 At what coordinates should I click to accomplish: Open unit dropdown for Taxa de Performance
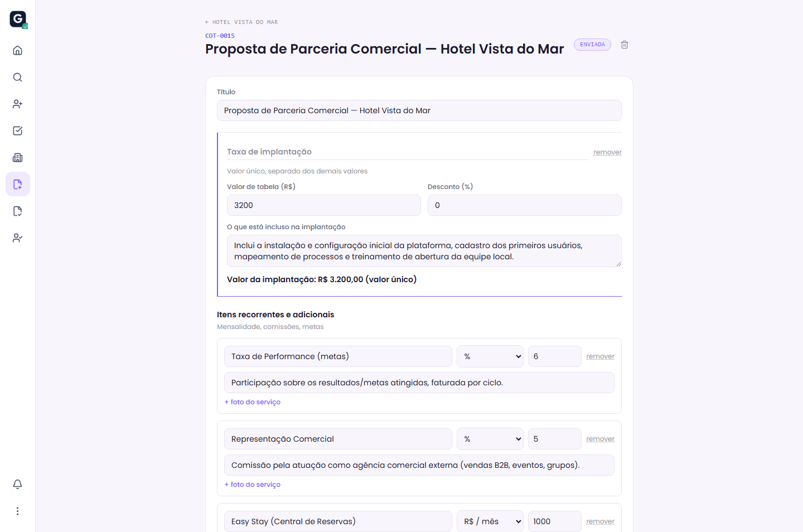pos(490,356)
